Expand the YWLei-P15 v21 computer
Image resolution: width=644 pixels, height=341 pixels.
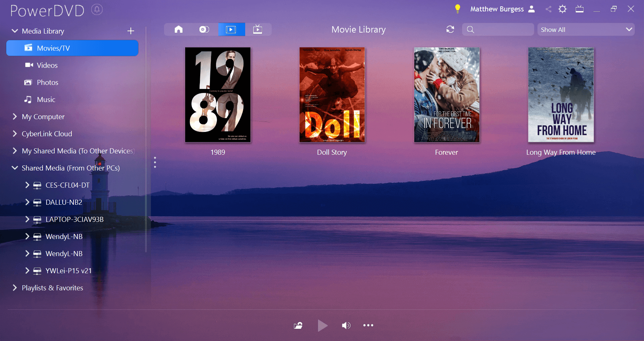pos(27,271)
